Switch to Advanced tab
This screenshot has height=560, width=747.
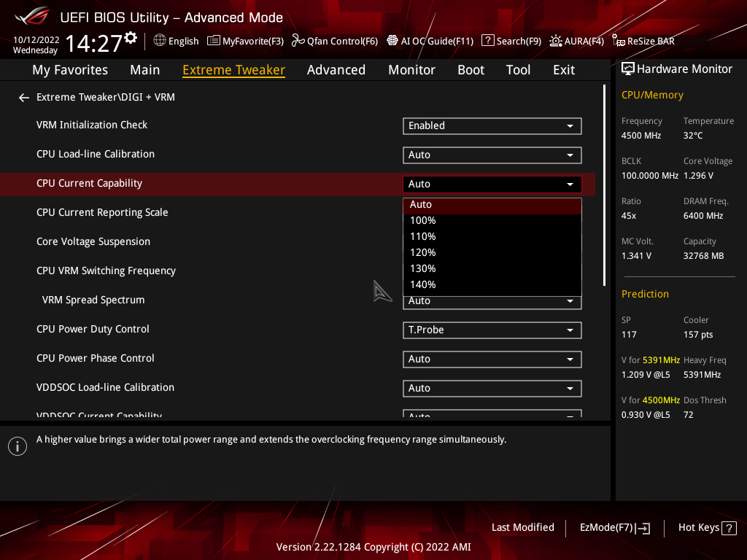click(x=336, y=70)
